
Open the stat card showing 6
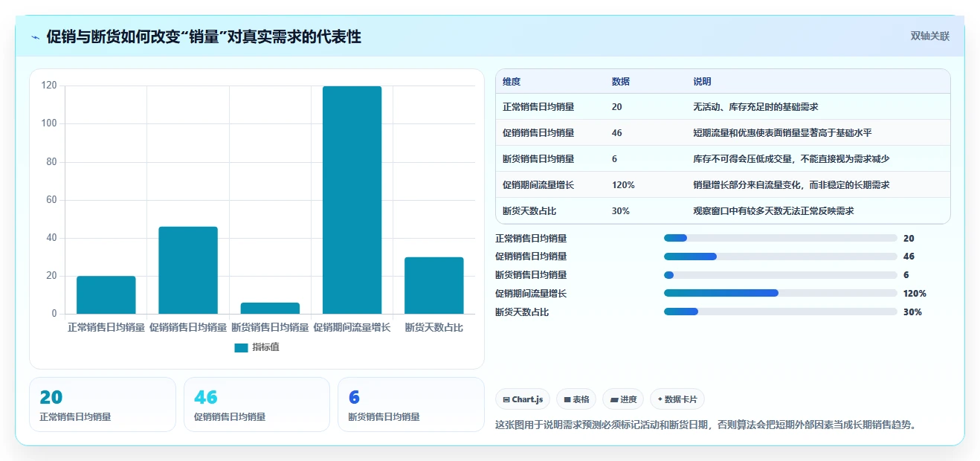410,404
